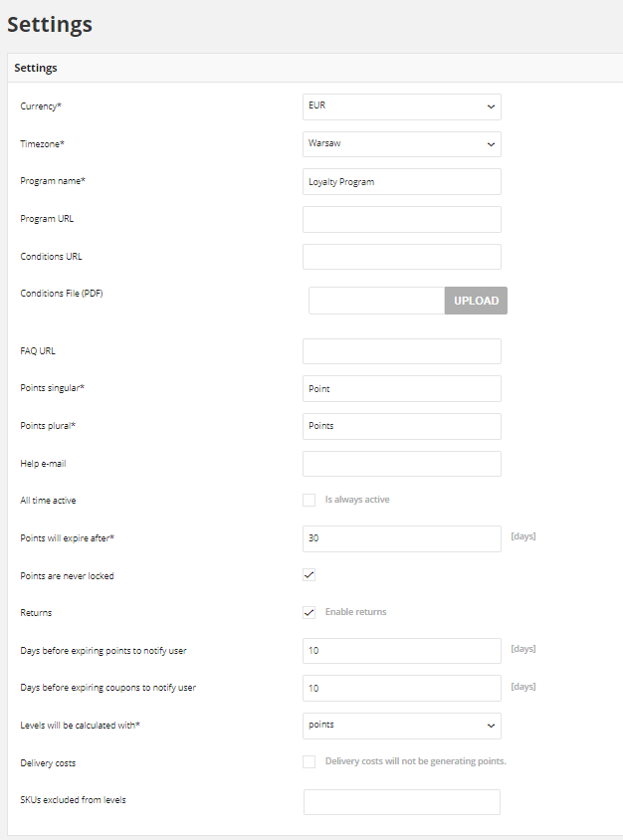This screenshot has height=840, width=623.
Task: Click the SKUs excluded from levels box
Action: click(x=402, y=802)
